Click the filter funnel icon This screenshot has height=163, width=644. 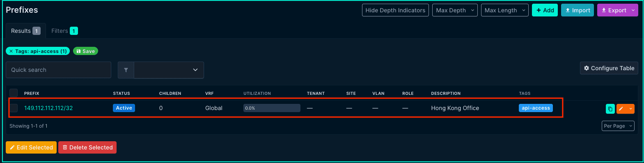[x=126, y=70]
